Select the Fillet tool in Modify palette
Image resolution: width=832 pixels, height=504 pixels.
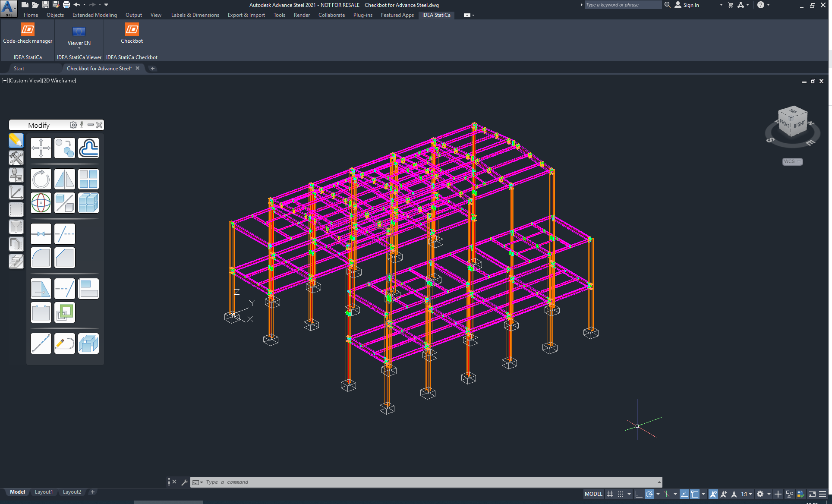click(x=41, y=258)
